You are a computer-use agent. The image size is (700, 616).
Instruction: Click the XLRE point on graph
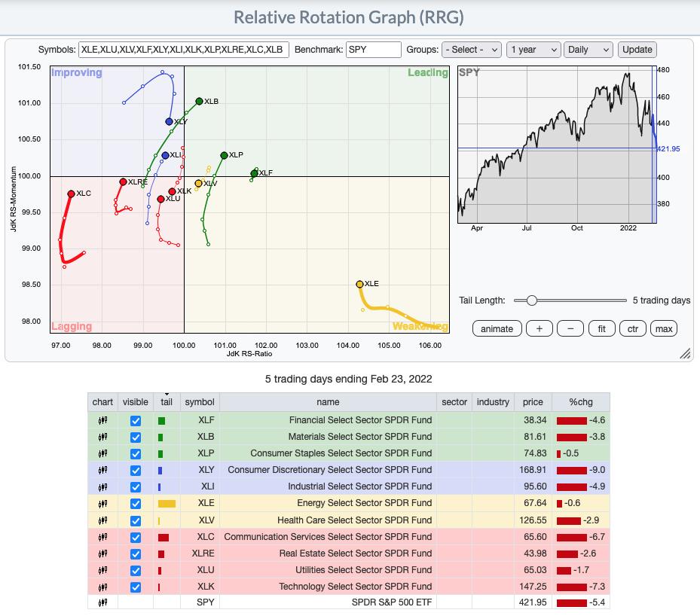124,181
